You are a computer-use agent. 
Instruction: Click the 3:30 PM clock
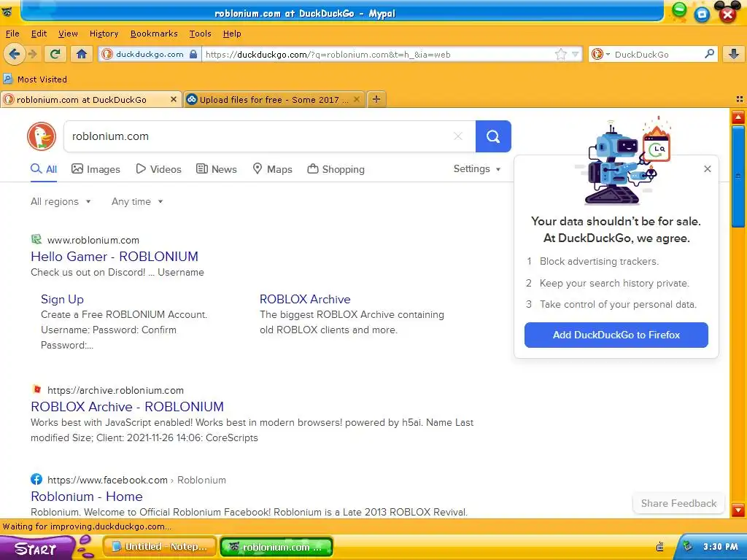(x=720, y=547)
